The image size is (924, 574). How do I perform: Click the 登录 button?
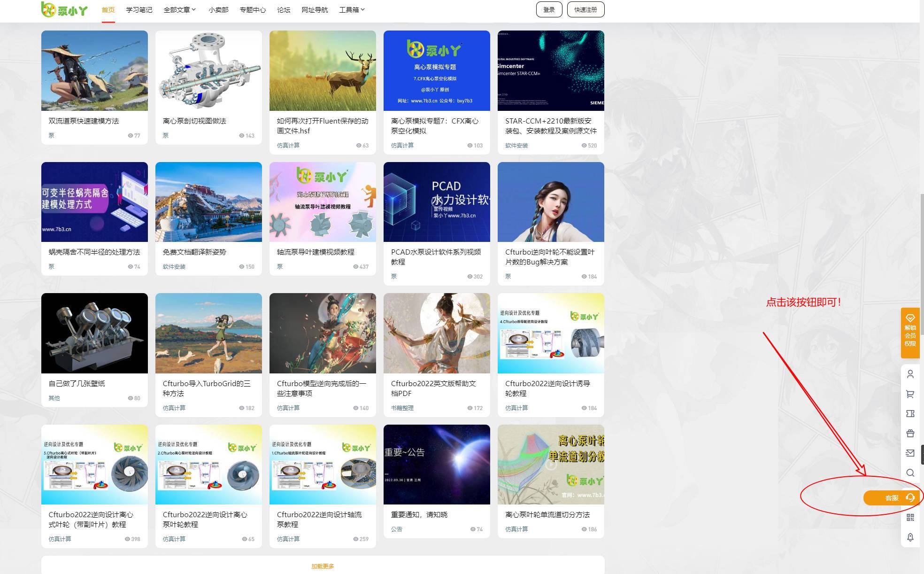(x=549, y=9)
